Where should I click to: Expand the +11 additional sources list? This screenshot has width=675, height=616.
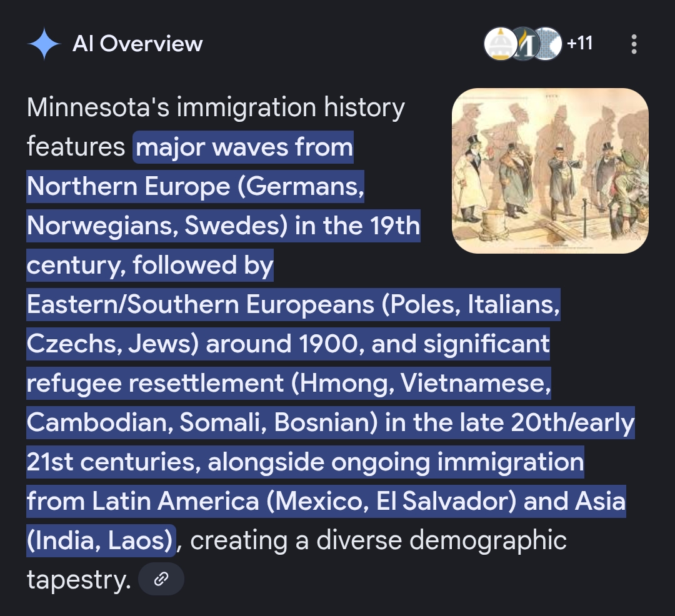tap(579, 44)
